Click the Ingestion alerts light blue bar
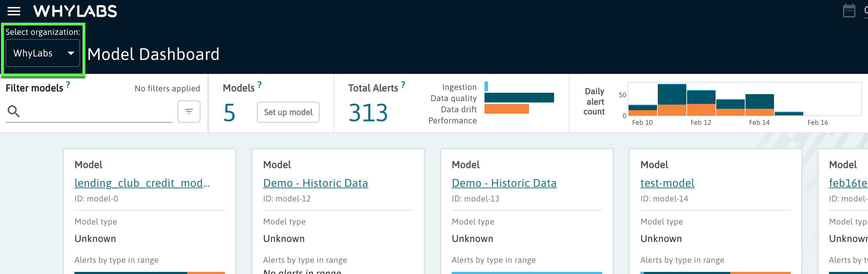Viewport: 868px width, 274px height. click(486, 86)
